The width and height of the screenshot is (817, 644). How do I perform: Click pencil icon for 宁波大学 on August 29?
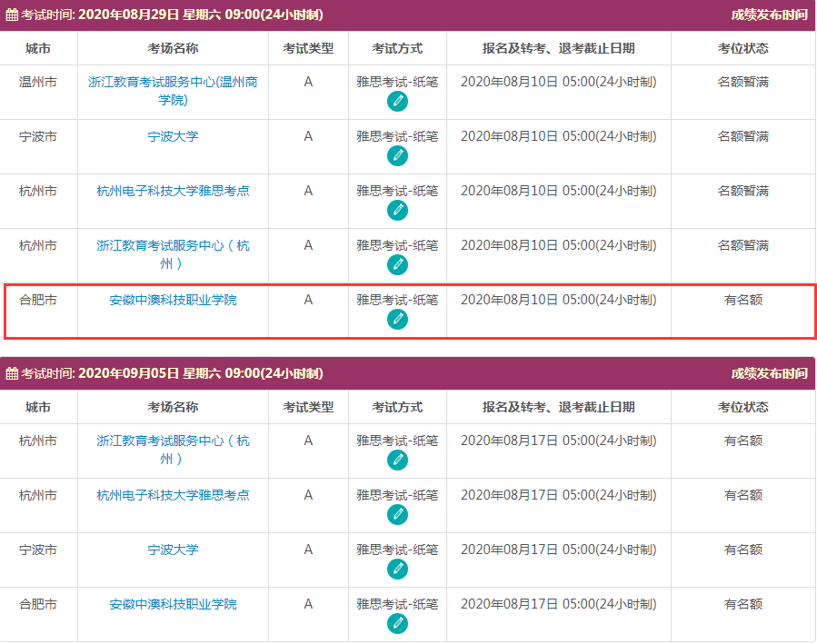click(397, 156)
